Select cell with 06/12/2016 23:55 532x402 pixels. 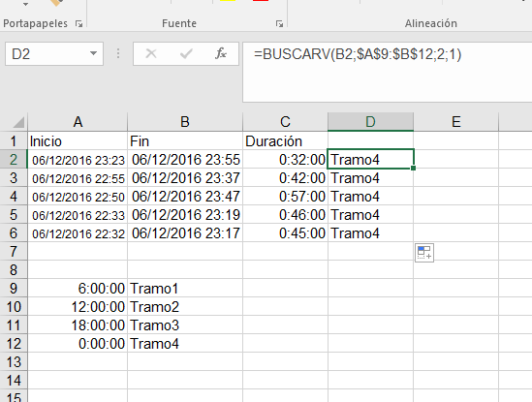[185, 160]
